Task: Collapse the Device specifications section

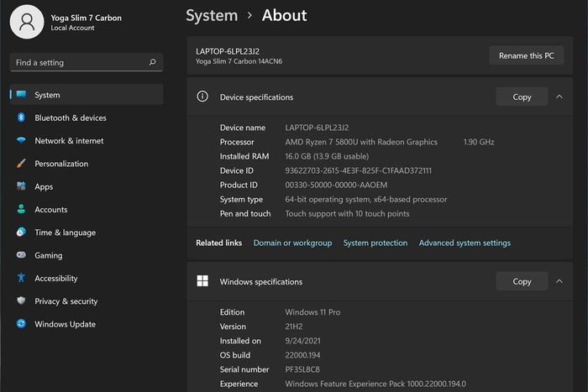Action: coord(559,97)
